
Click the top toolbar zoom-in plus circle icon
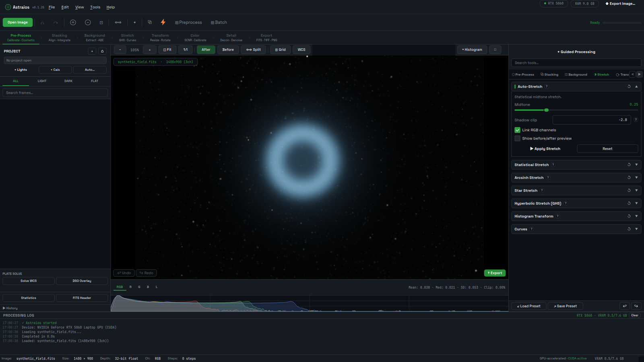coord(73,23)
